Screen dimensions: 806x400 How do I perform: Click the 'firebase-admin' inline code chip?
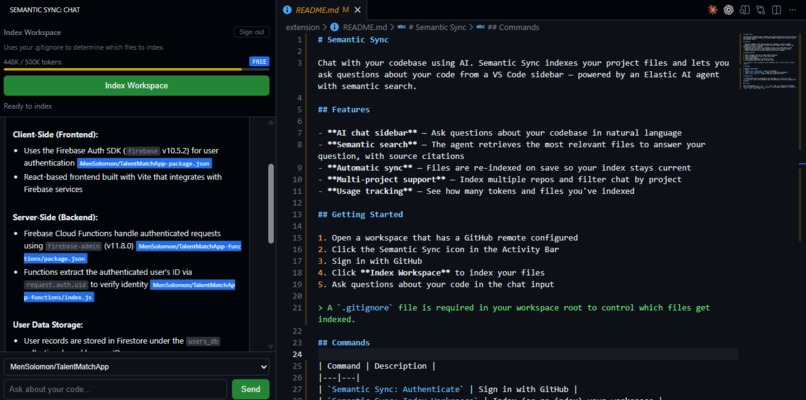point(73,246)
